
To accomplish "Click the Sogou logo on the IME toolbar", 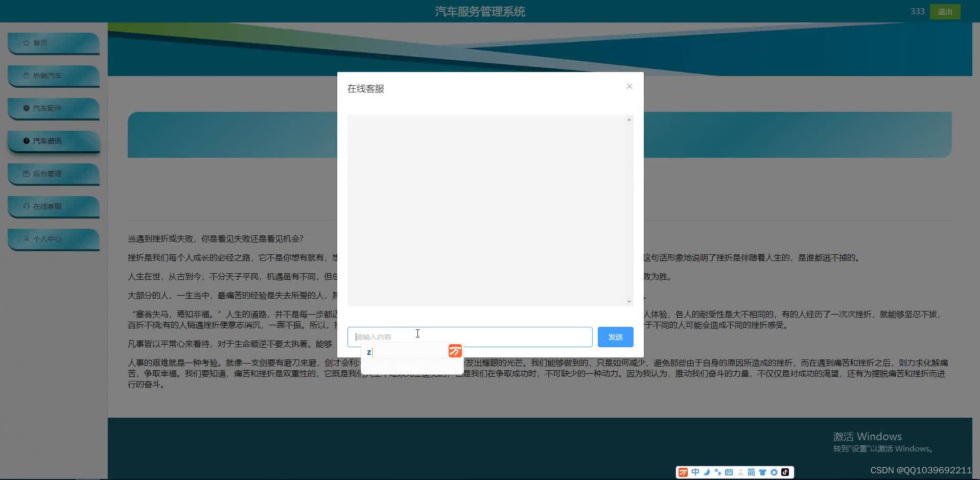I will pos(683,472).
